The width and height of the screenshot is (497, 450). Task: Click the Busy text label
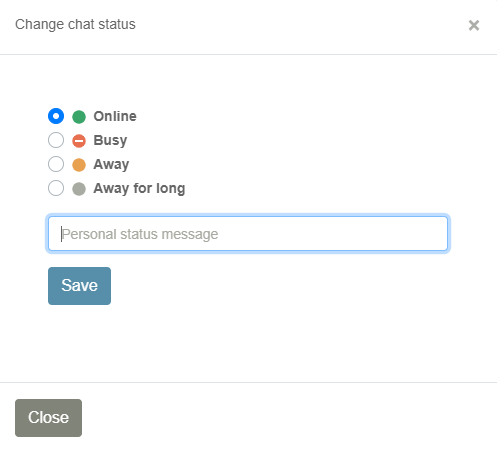point(110,140)
